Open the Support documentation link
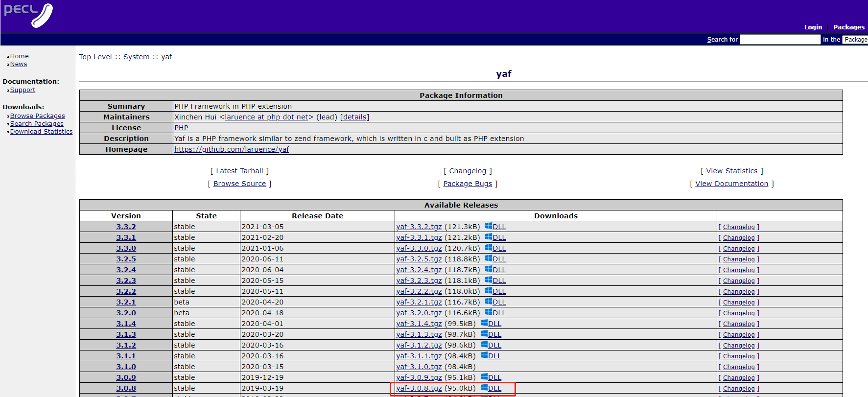This screenshot has width=868, height=397. (x=23, y=90)
